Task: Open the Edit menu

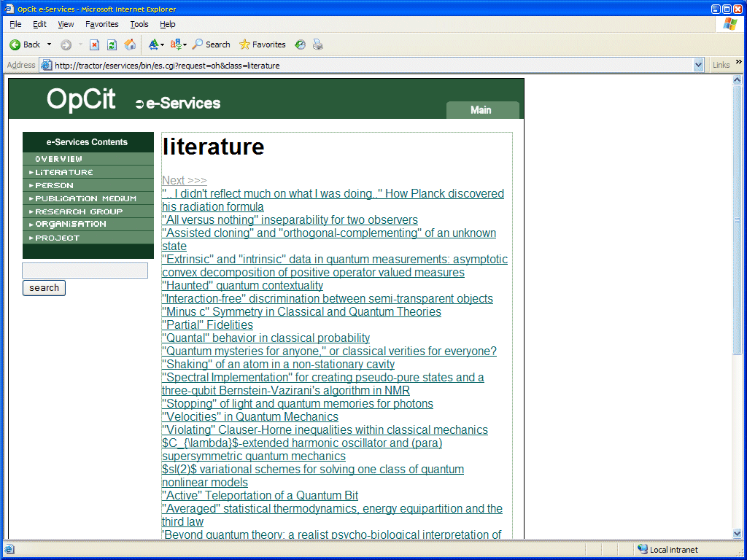Action: click(x=39, y=24)
